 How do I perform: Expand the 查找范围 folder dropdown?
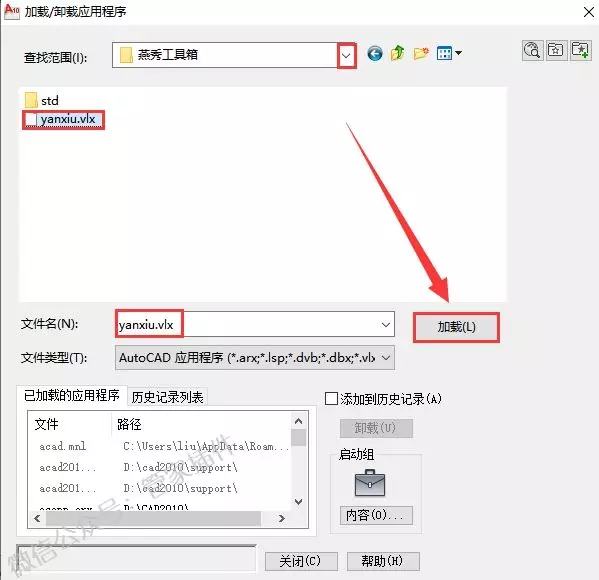click(346, 56)
